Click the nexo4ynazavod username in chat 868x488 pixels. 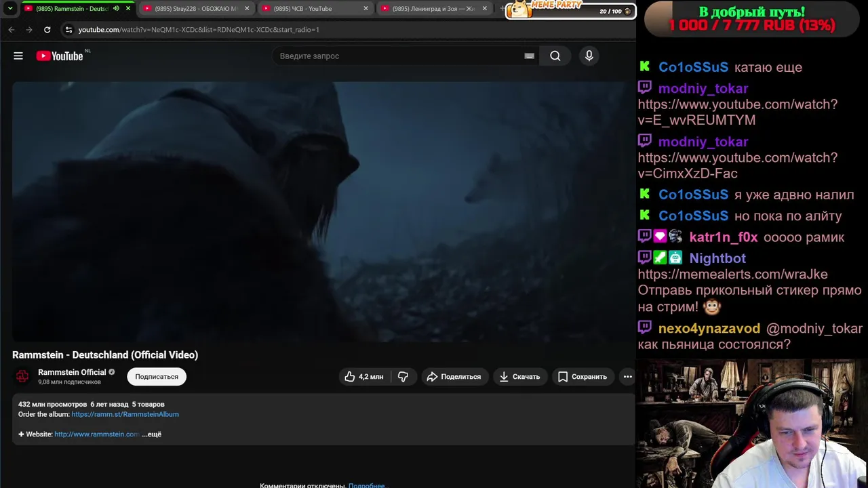(709, 329)
